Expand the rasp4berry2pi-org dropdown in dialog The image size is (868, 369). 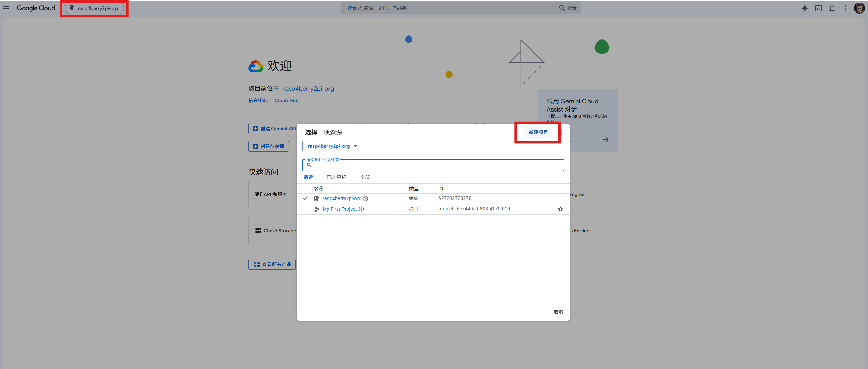(334, 146)
